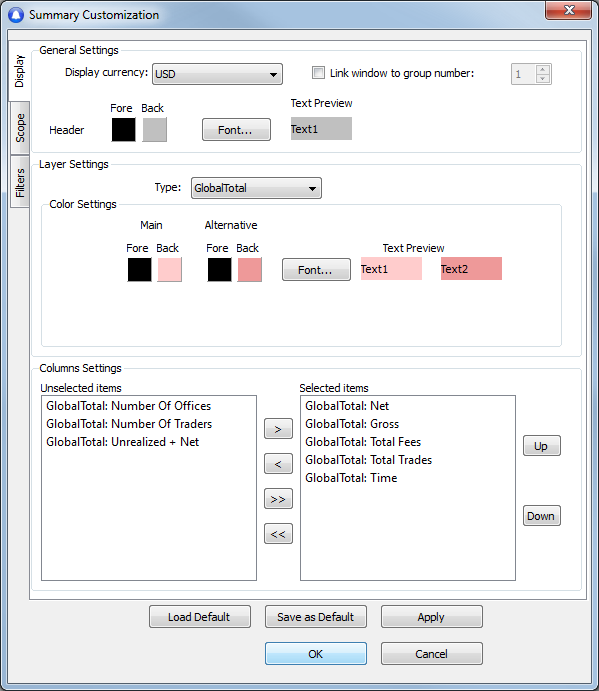Select GlobalTotal: Total Fees in selected list

point(363,442)
